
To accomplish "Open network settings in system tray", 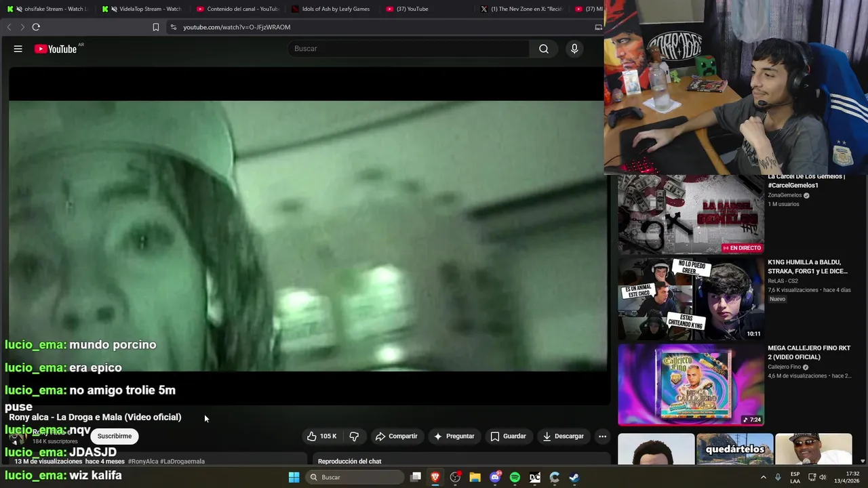I will click(812, 477).
